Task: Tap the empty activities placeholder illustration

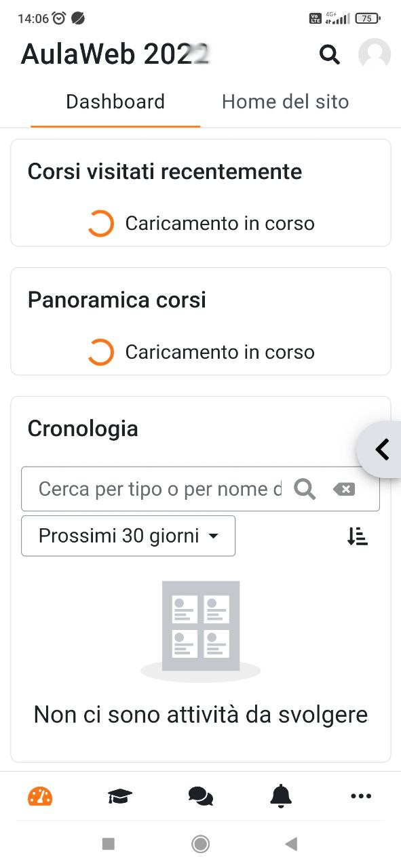Action: [x=200, y=627]
